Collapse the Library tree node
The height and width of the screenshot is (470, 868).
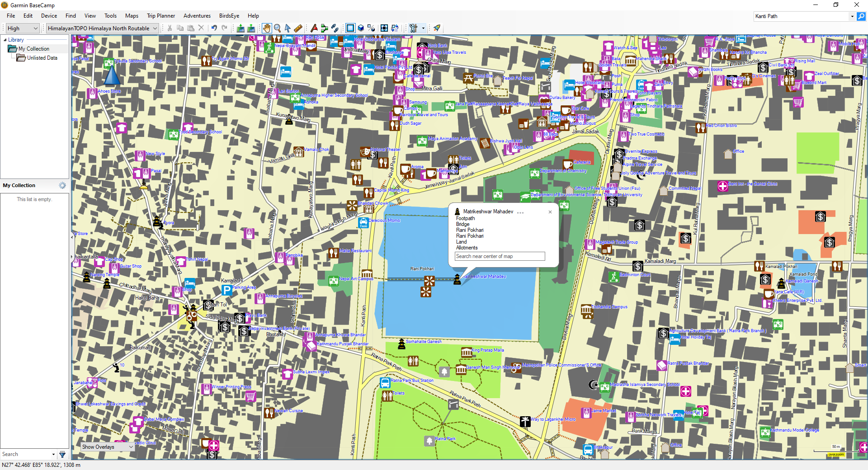tap(5, 40)
